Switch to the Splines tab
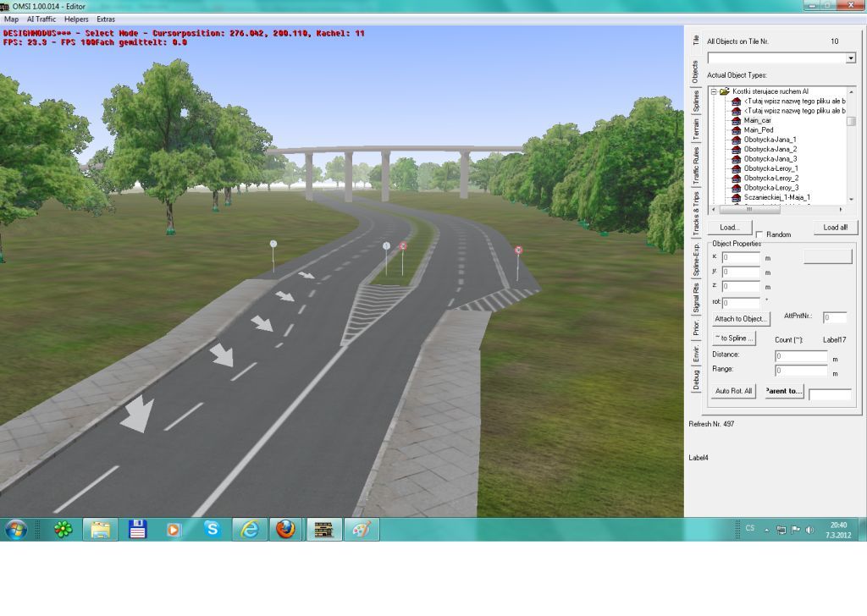This screenshot has width=867, height=616. pos(696,102)
